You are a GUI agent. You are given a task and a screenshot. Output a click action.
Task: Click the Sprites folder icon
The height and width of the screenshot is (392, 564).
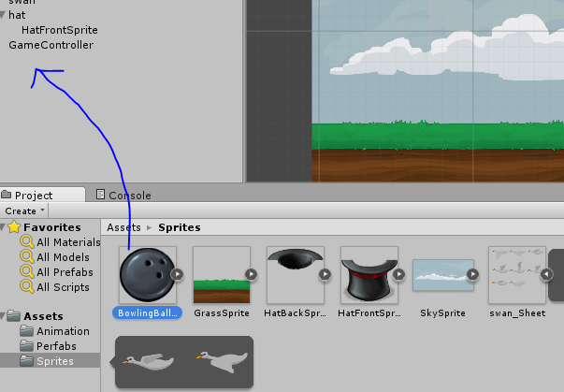[26, 361]
